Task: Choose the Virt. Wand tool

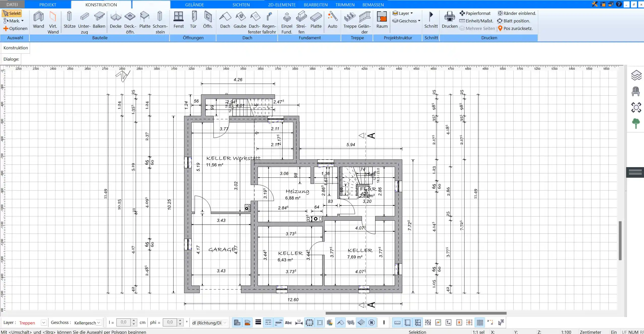Action: 53,23
